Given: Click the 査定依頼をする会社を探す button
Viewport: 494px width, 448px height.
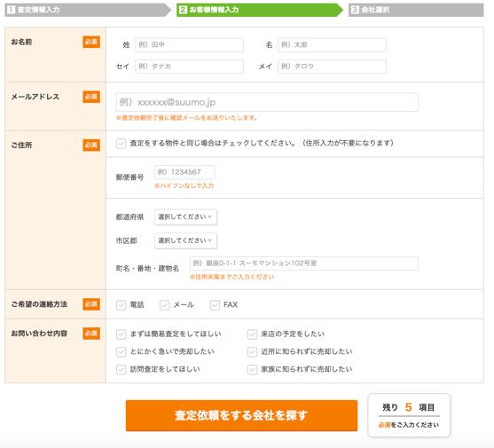Looking at the screenshot, I should 241,415.
